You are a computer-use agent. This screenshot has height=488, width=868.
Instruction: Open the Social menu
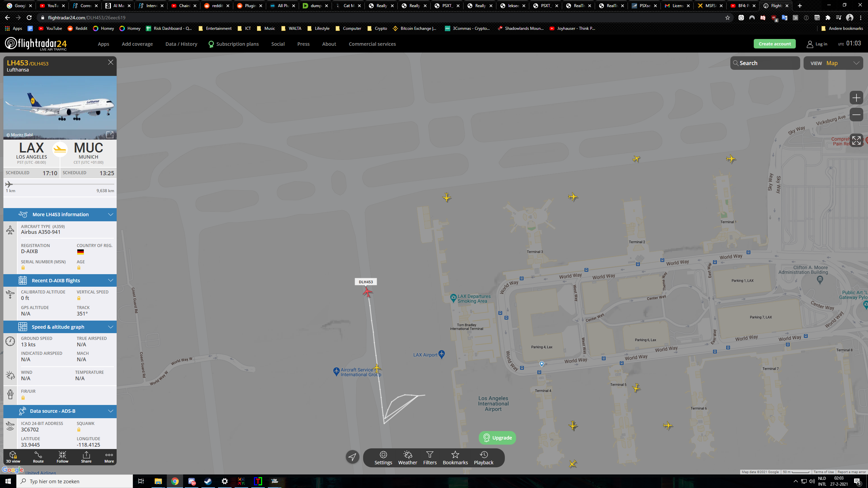[278, 44]
